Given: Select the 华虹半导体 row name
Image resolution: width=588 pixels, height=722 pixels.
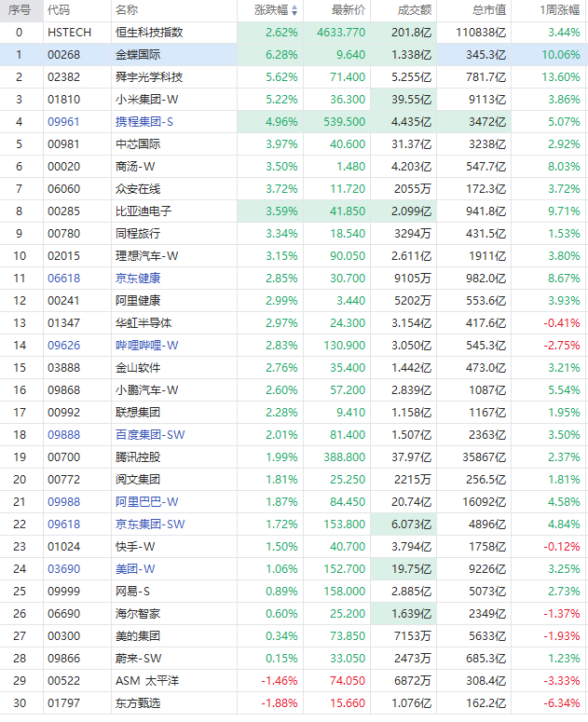Looking at the screenshot, I should point(144,323).
